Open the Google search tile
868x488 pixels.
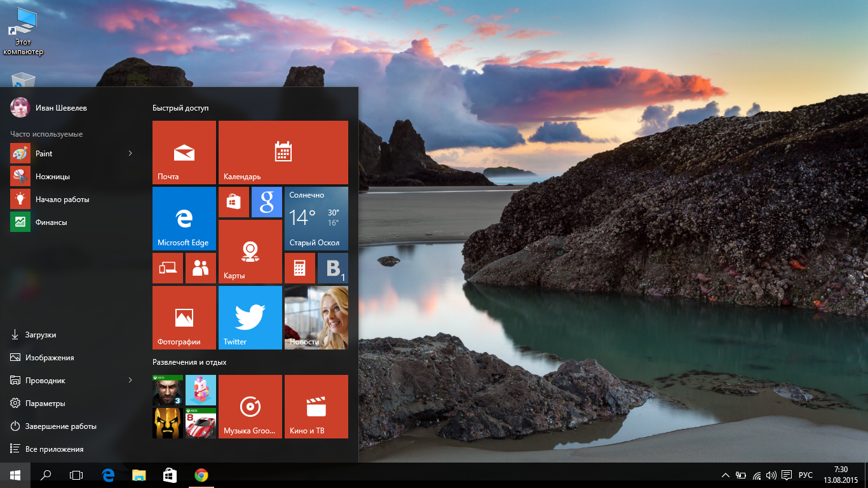[267, 202]
